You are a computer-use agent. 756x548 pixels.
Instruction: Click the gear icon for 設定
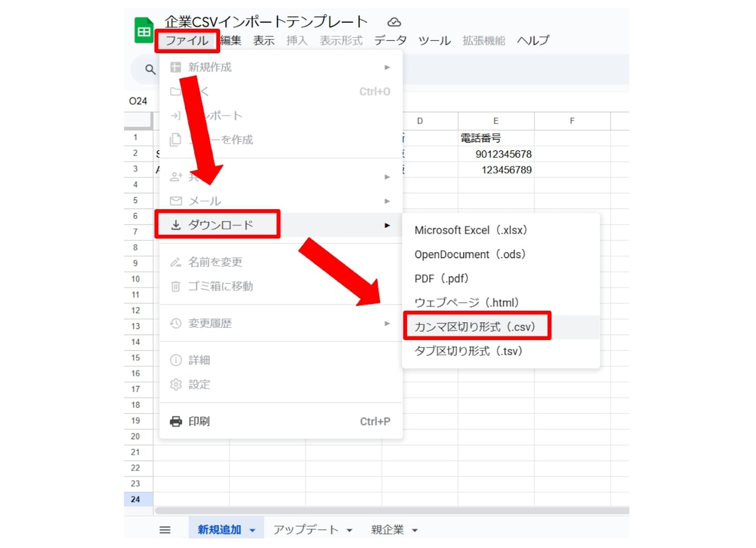pyautogui.click(x=176, y=385)
